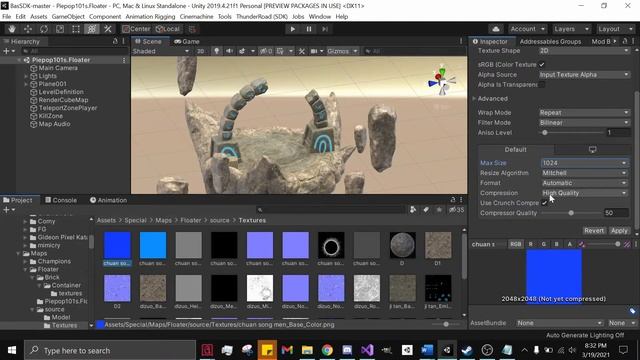Switch to the Game tab
Screen dimensions: 640x360
coord(187,41)
